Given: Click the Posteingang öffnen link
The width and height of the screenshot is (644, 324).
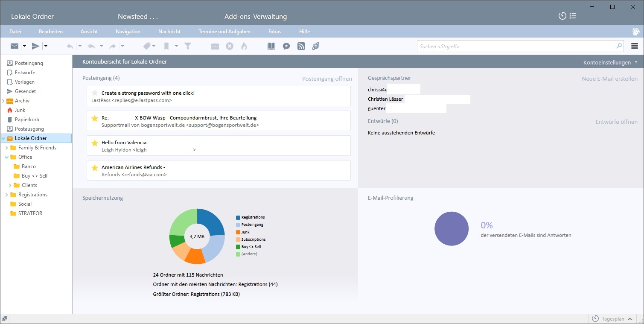Looking at the screenshot, I should tap(327, 79).
